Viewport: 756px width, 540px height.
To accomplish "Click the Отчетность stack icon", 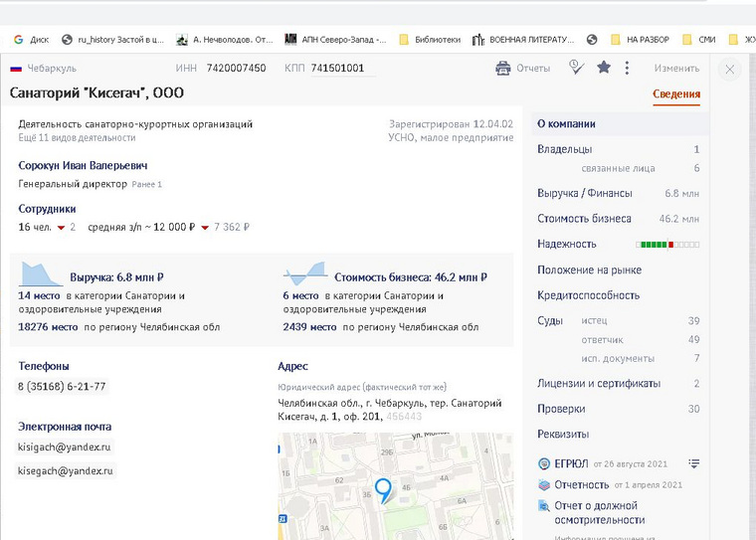I will pyautogui.click(x=544, y=484).
